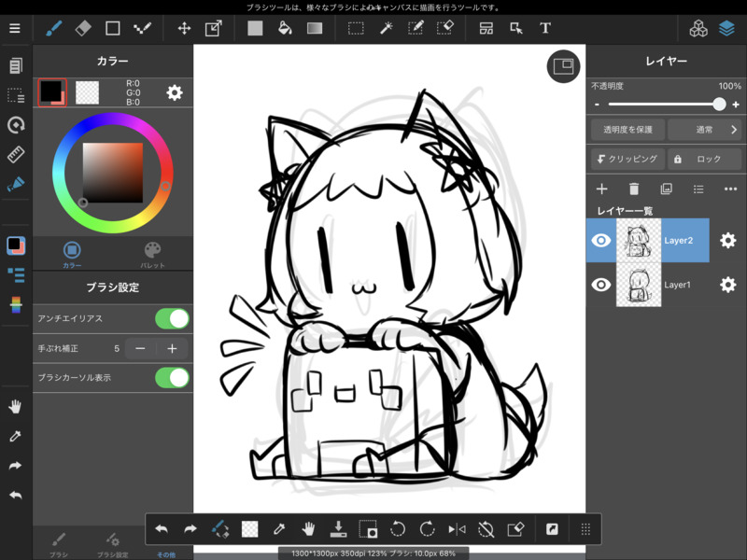
Task: Select the Eraser tool
Action: pyautogui.click(x=83, y=29)
